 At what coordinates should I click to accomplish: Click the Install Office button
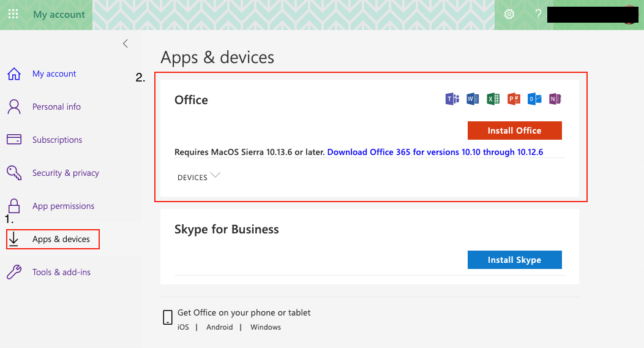coord(515,130)
